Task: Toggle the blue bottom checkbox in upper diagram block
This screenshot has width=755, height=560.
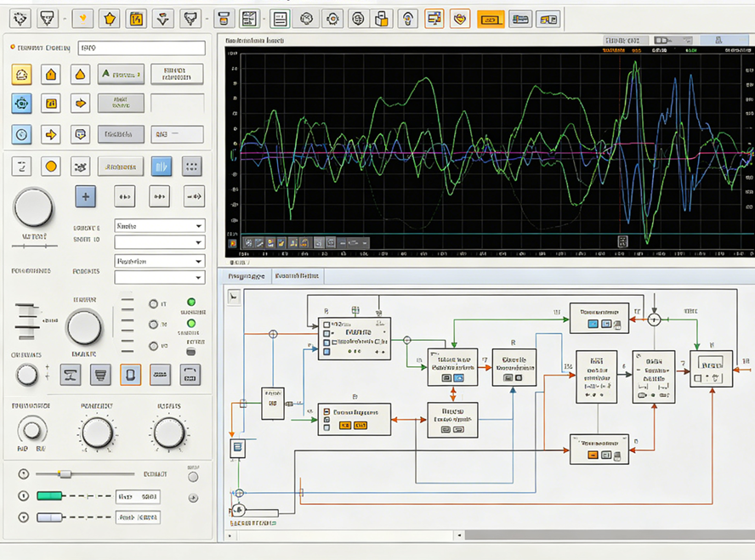Action: point(327,352)
